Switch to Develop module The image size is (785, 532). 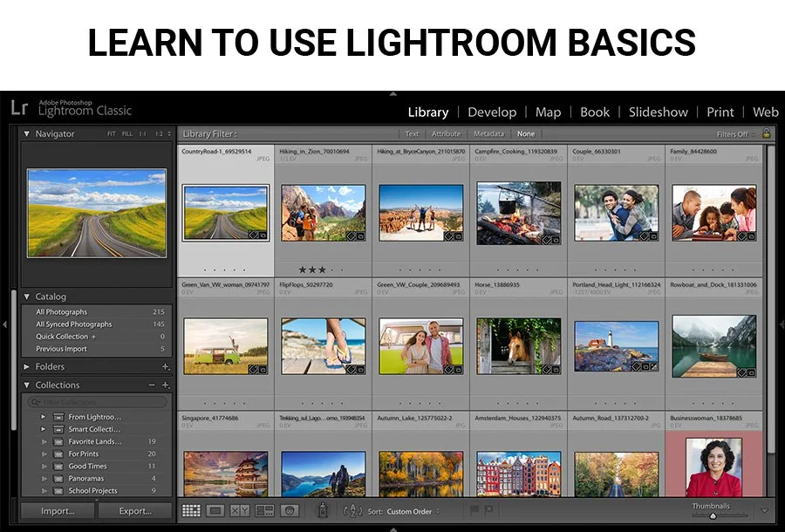pyautogui.click(x=492, y=113)
